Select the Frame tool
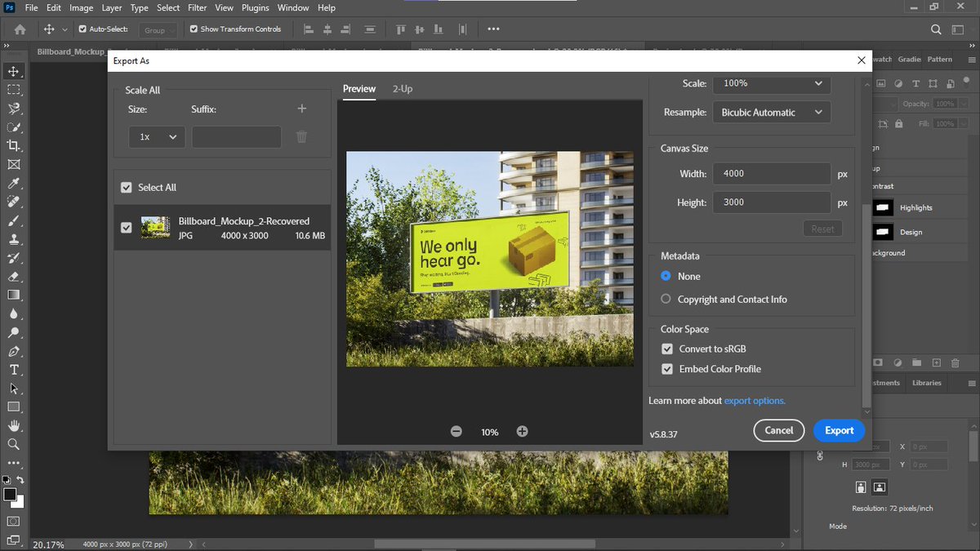The image size is (980, 551). (x=13, y=164)
